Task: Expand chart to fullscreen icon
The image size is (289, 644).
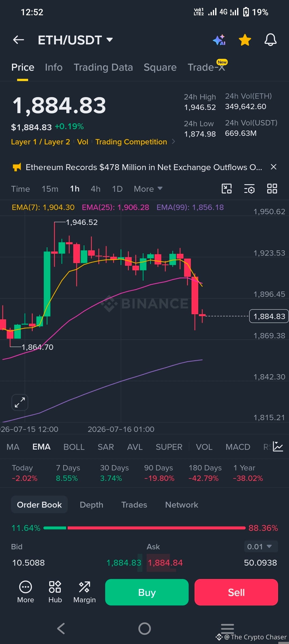Action: pyautogui.click(x=20, y=402)
